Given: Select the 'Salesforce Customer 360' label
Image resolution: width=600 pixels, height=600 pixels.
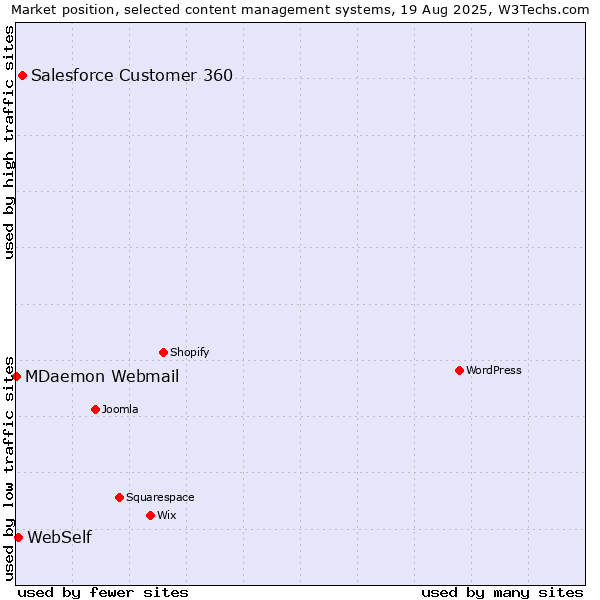Looking at the screenshot, I should tap(132, 75).
